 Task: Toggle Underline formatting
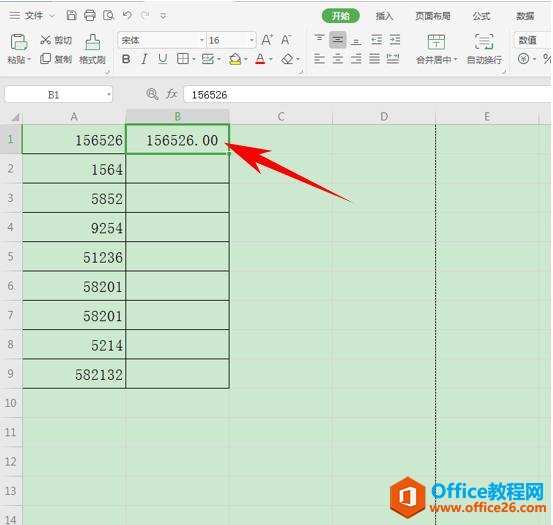(x=163, y=59)
